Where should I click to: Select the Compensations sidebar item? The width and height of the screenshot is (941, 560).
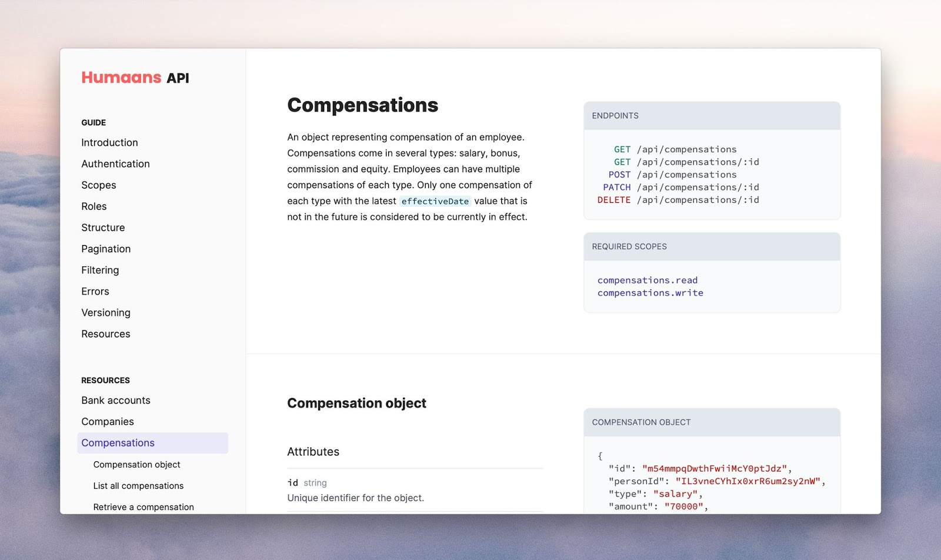118,442
